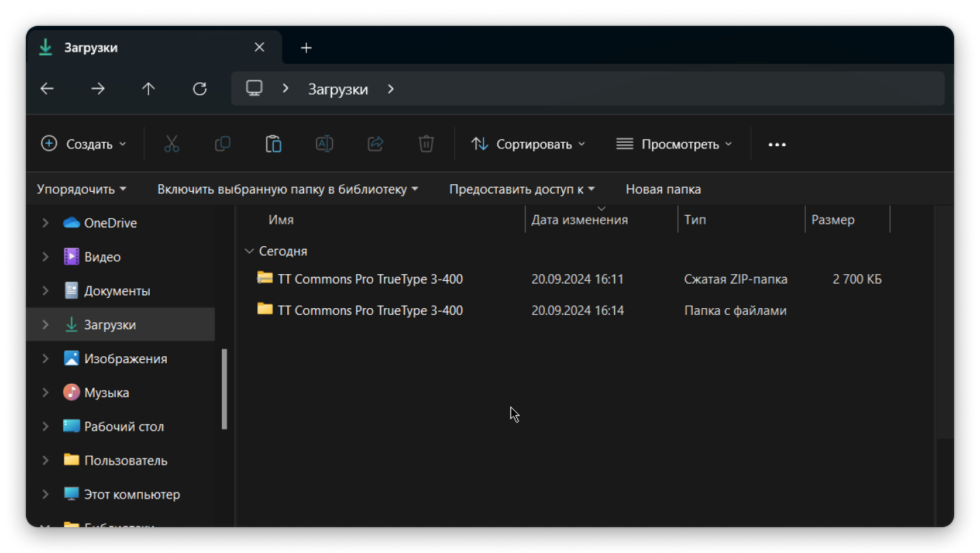Select the Загрузки tab
Screen dimensions: 980x553
pyautogui.click(x=154, y=48)
